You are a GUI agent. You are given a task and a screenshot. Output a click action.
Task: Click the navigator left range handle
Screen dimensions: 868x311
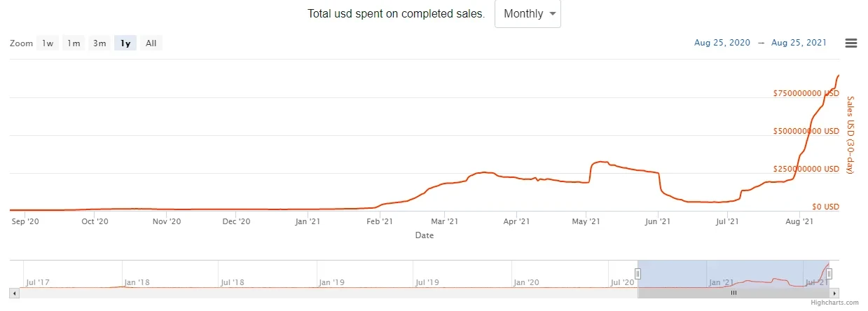(x=638, y=273)
